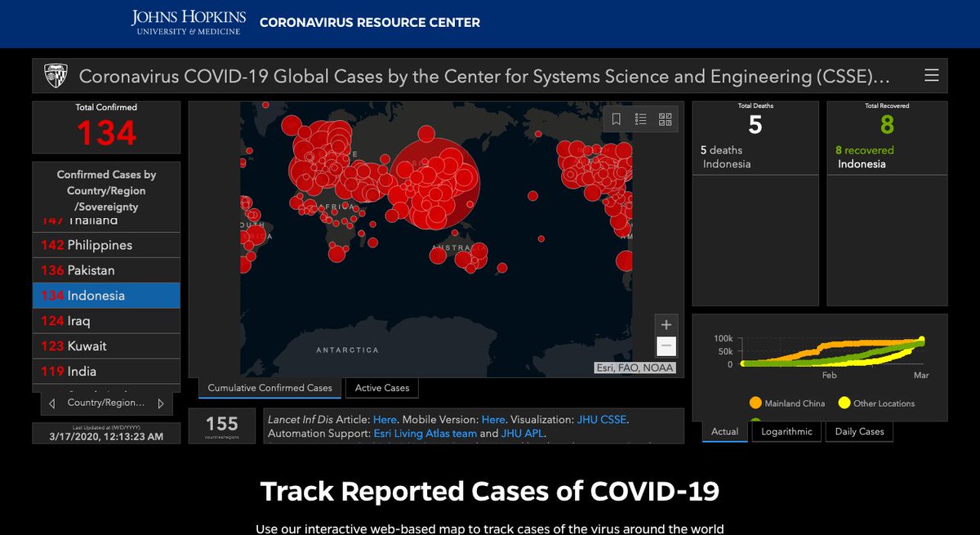Select the highlighted Indonesia row
980x535 pixels.
(x=106, y=296)
